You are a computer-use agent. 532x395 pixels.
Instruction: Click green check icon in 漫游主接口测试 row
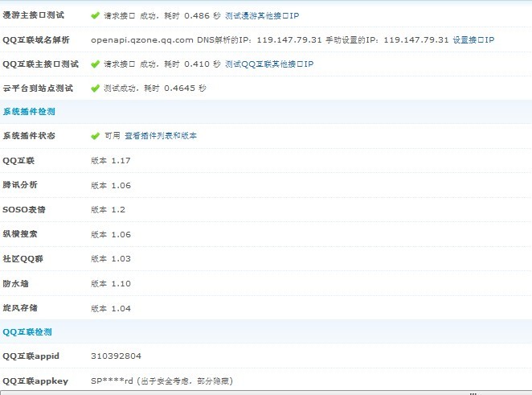point(96,15)
